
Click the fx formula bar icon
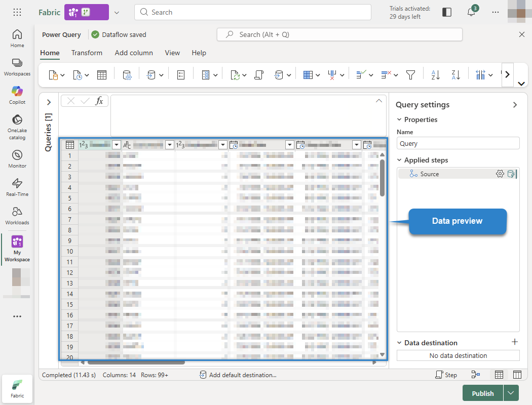click(x=101, y=100)
